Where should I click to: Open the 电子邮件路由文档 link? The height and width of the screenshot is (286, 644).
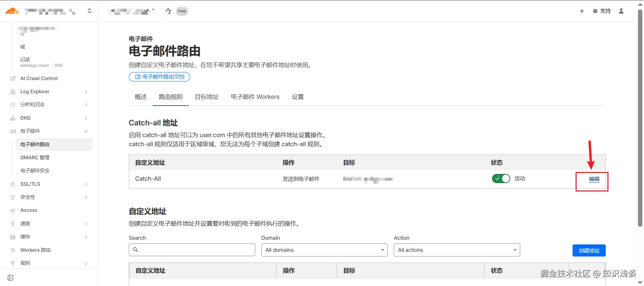(x=160, y=77)
